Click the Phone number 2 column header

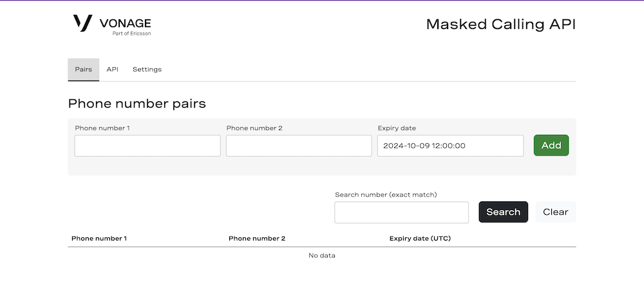point(256,239)
